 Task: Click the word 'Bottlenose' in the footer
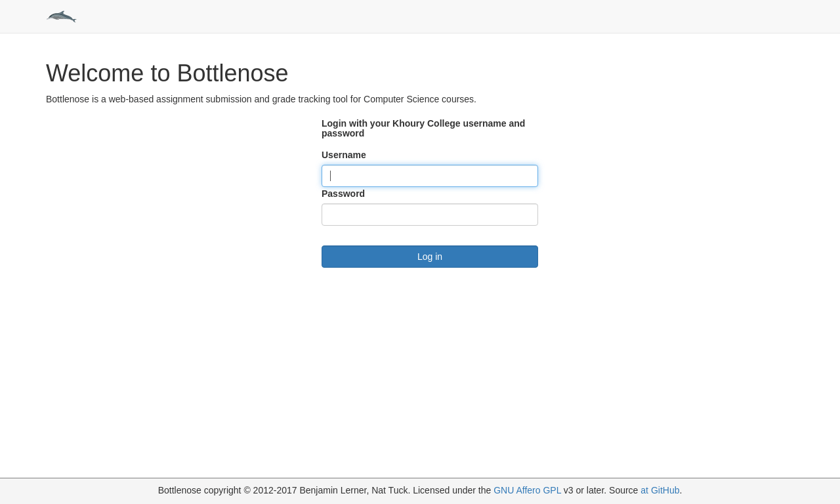click(x=180, y=490)
